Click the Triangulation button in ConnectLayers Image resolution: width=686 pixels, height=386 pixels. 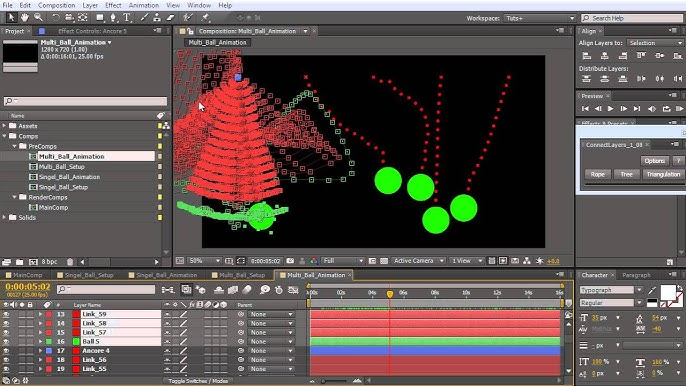[x=663, y=174]
